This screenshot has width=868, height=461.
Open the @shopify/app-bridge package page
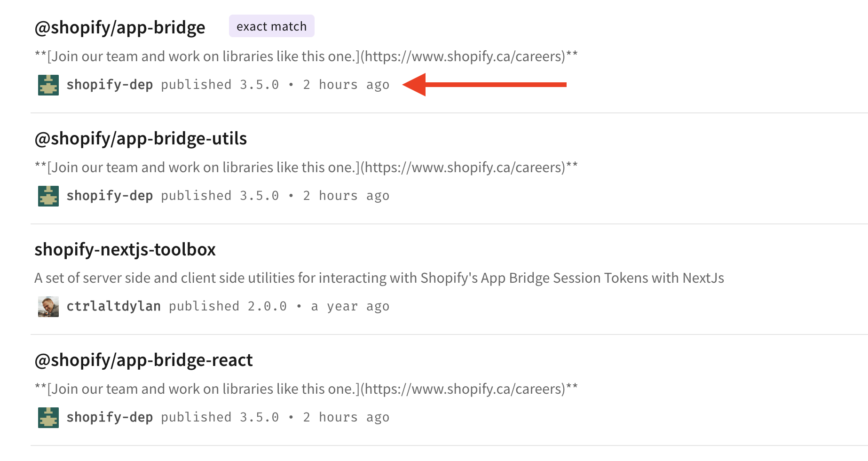coord(120,27)
